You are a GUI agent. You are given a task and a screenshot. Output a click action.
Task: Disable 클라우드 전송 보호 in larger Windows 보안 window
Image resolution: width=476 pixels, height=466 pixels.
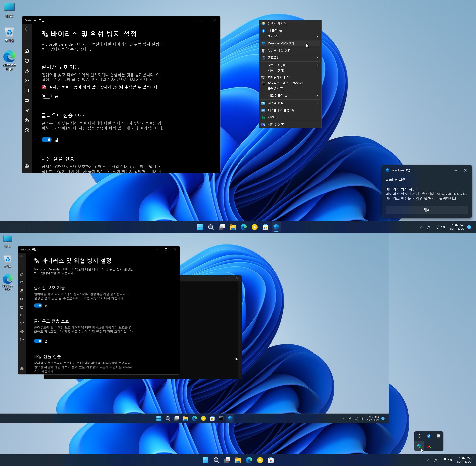(46, 140)
